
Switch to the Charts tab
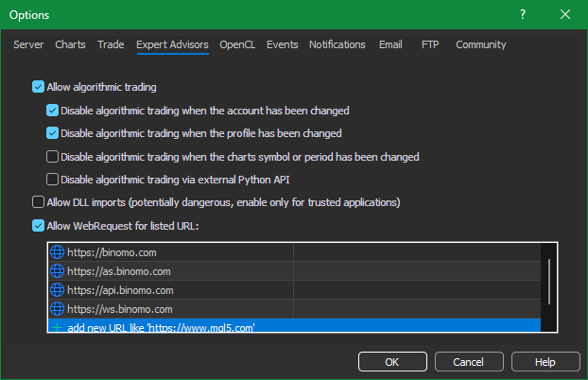point(70,44)
